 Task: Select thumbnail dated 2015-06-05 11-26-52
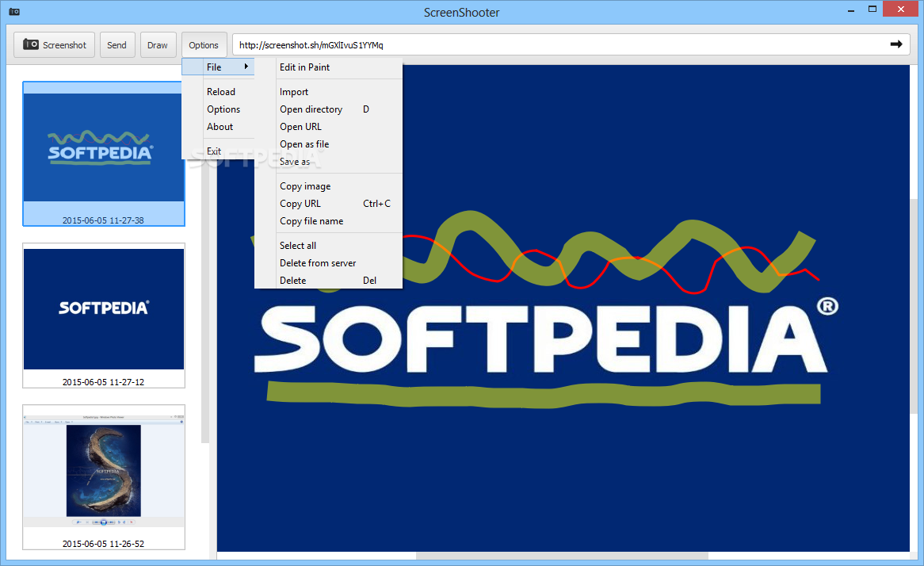[104, 477]
